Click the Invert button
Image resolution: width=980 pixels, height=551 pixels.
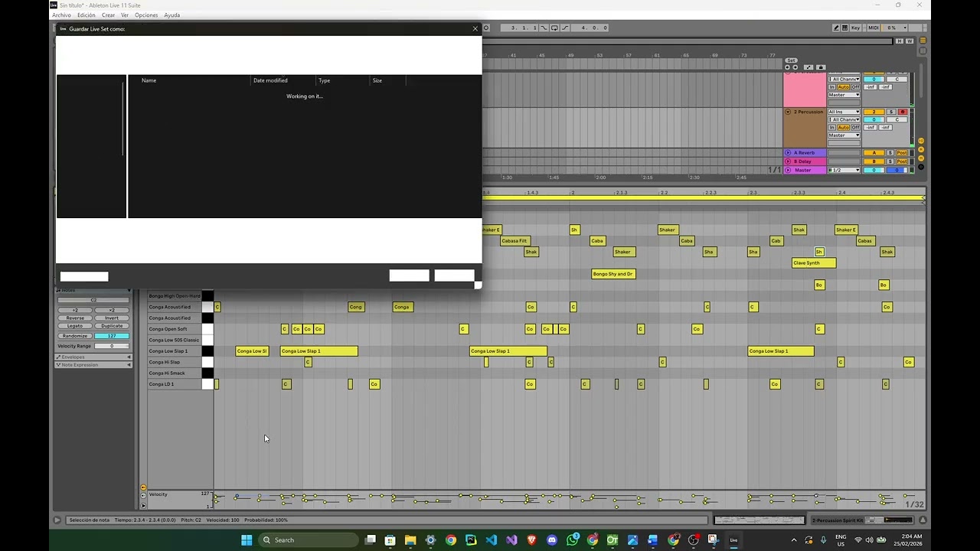click(112, 318)
